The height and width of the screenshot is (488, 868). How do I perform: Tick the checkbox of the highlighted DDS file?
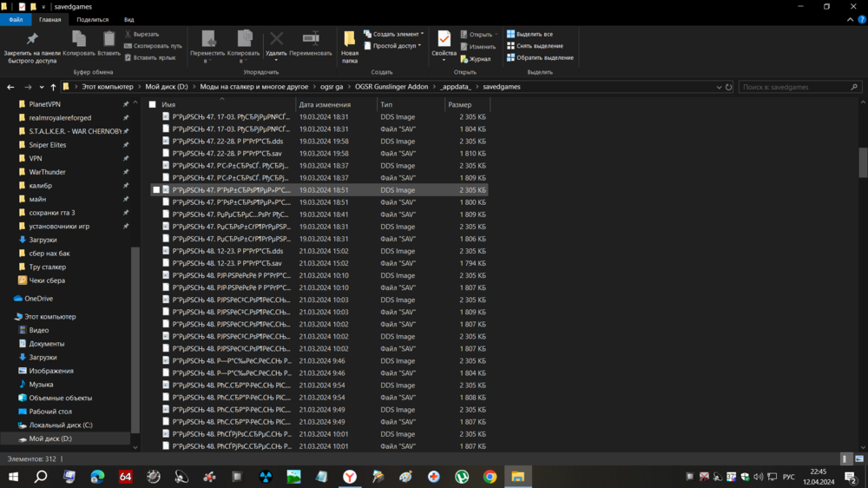pos(156,189)
